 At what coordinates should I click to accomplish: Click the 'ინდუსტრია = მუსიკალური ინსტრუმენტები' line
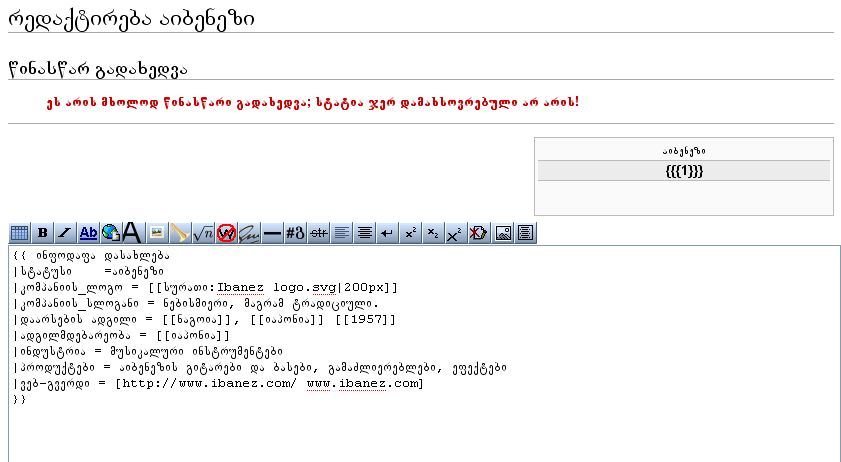pos(148,352)
